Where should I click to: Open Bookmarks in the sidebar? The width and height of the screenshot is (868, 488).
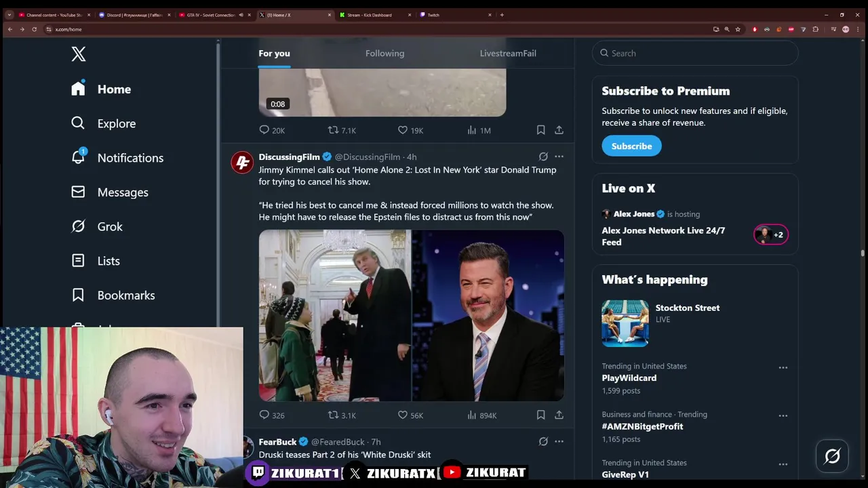point(113,296)
